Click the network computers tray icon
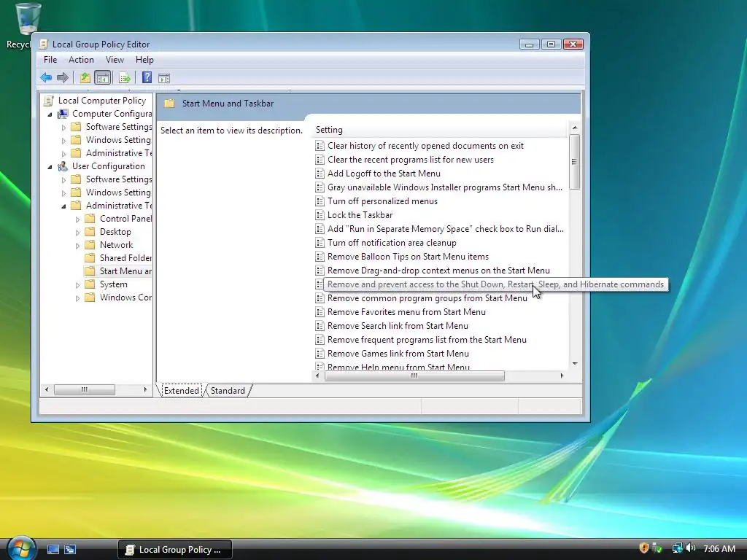Image resolution: width=747 pixels, height=560 pixels. point(677,548)
